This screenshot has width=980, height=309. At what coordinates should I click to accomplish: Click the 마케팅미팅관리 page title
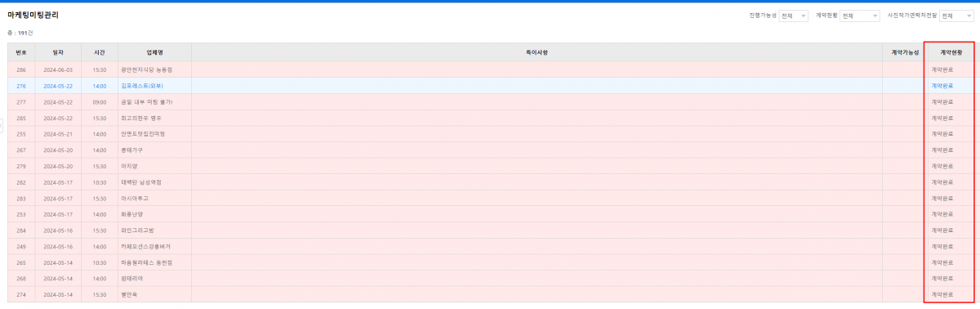pyautogui.click(x=33, y=16)
